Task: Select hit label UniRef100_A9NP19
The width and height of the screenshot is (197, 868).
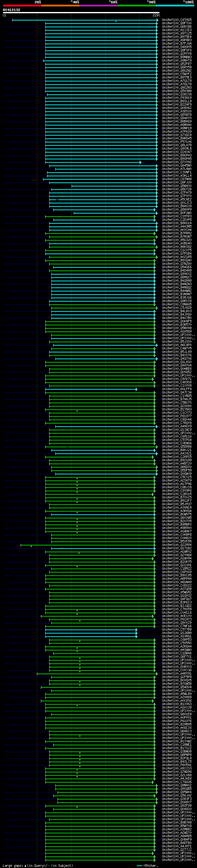Action: 177,128
